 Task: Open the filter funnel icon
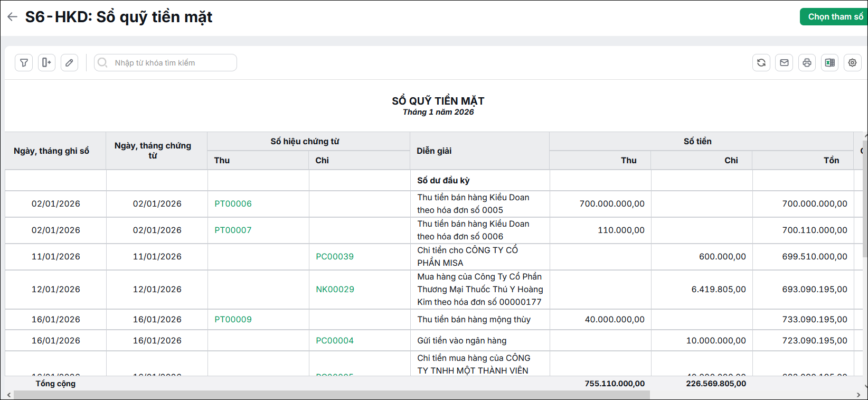[x=24, y=62]
